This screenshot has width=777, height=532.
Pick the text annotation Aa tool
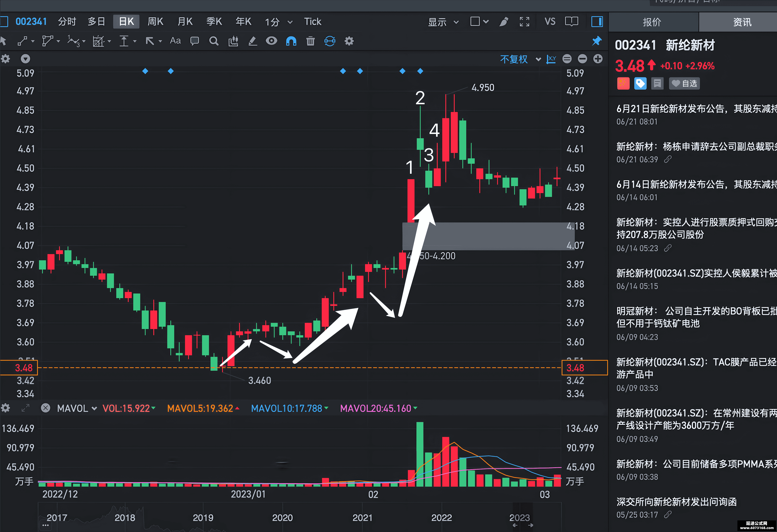175,41
